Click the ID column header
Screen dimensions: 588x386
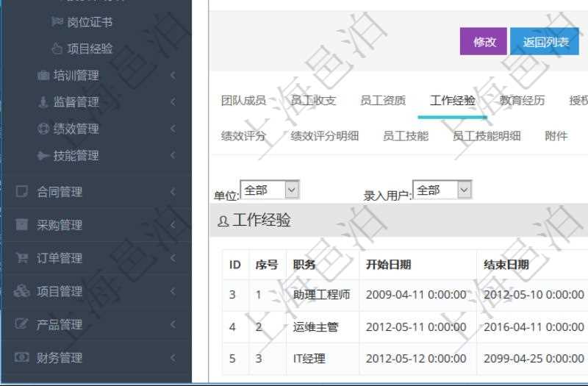[x=234, y=265]
